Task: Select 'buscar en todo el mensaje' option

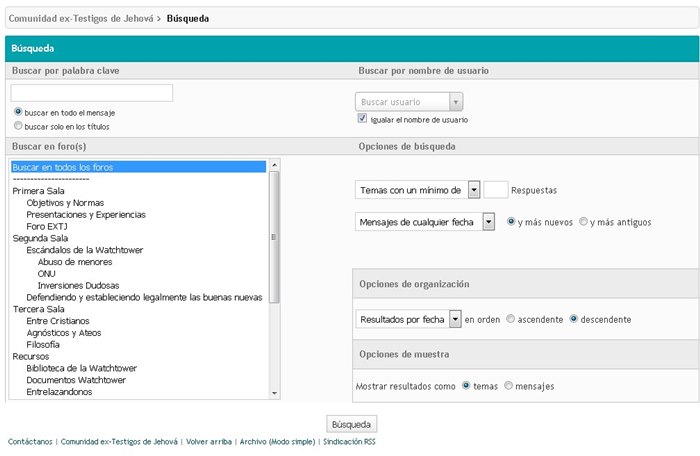Action: [x=18, y=113]
